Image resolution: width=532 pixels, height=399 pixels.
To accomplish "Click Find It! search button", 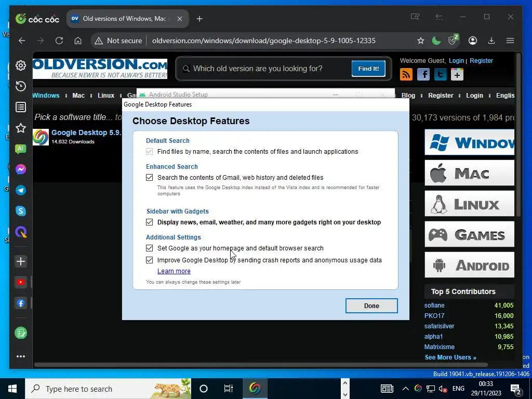I will pos(368,69).
